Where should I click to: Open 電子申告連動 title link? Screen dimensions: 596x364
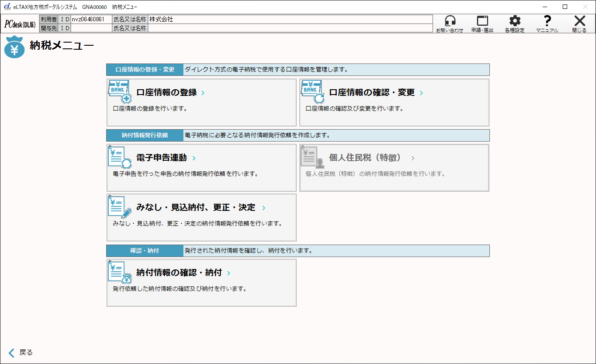coord(162,158)
